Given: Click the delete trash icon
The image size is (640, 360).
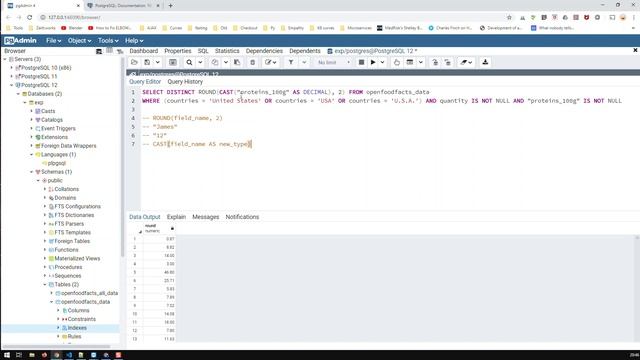Looking at the screenshot, I should 252,62.
